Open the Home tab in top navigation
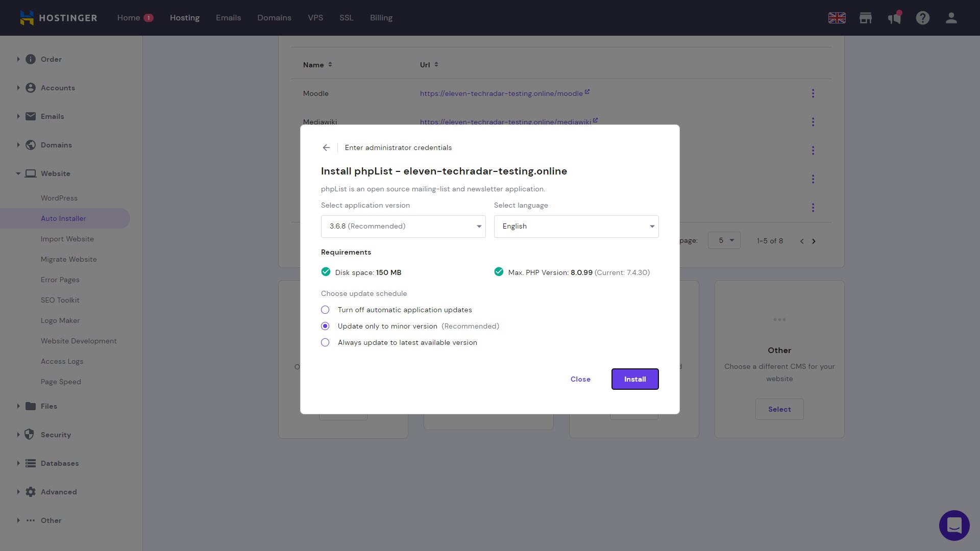 [x=129, y=18]
